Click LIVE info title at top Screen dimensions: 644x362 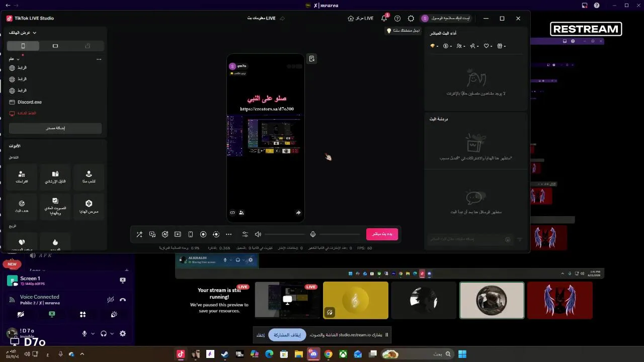261,18
